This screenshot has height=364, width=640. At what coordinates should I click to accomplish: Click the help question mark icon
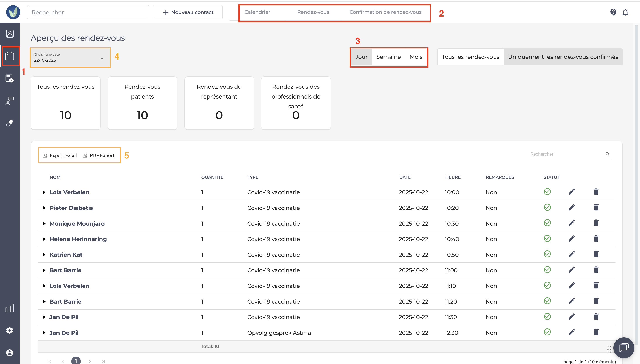pyautogui.click(x=613, y=12)
